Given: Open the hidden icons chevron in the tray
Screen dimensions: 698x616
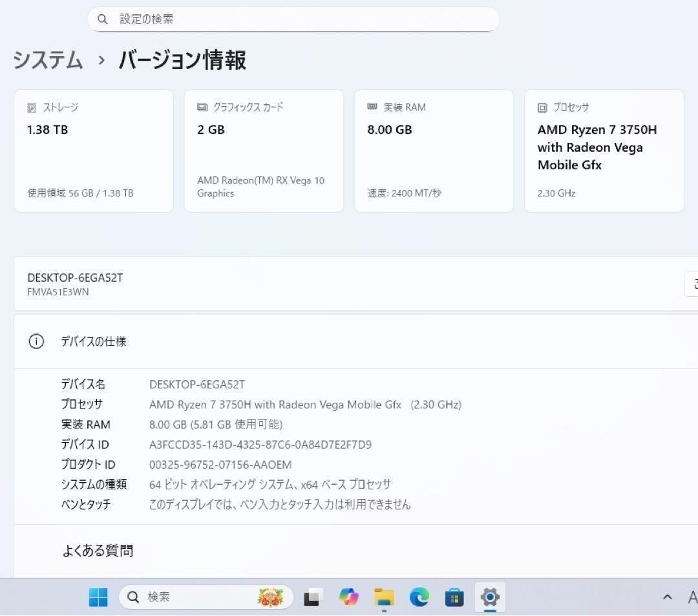Looking at the screenshot, I should 667,597.
